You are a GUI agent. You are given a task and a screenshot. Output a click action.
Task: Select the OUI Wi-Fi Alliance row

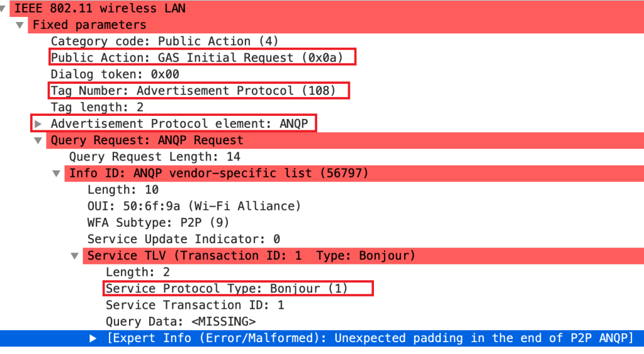tap(194, 206)
